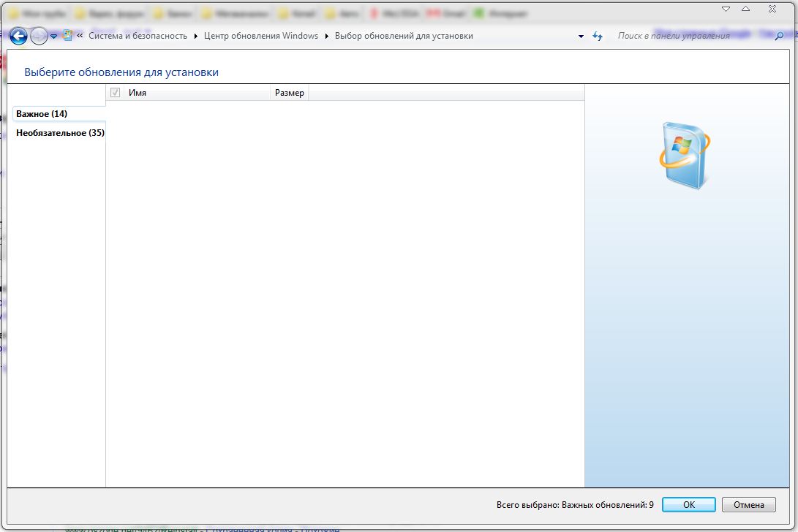This screenshot has height=532, width=798.
Task: Click the Windows Update box icon
Action: [x=685, y=156]
